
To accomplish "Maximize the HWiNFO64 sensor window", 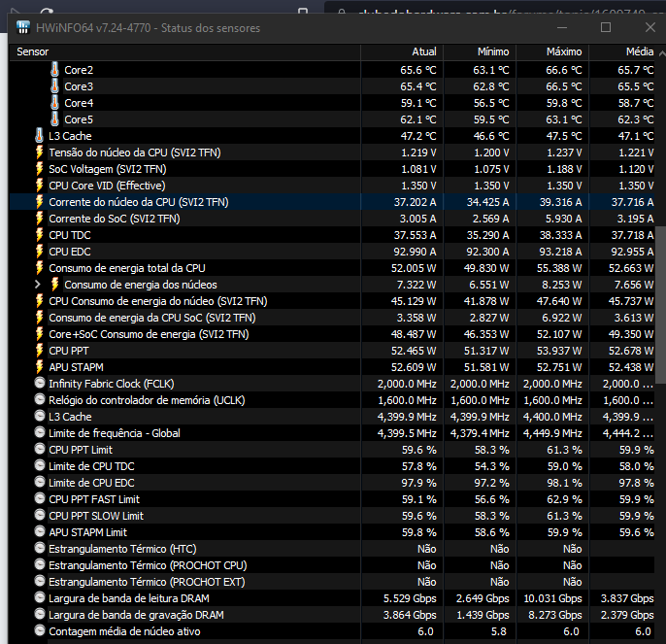I will 606,27.
